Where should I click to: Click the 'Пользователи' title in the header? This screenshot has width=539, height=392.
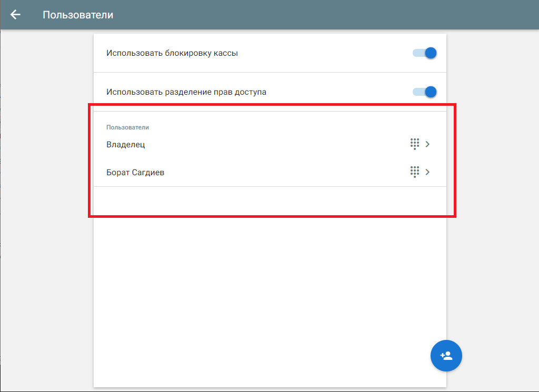point(78,15)
